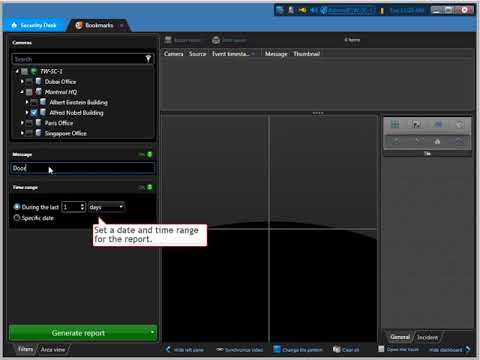
Task: Sort by the Source column header
Action: pyautogui.click(x=198, y=54)
